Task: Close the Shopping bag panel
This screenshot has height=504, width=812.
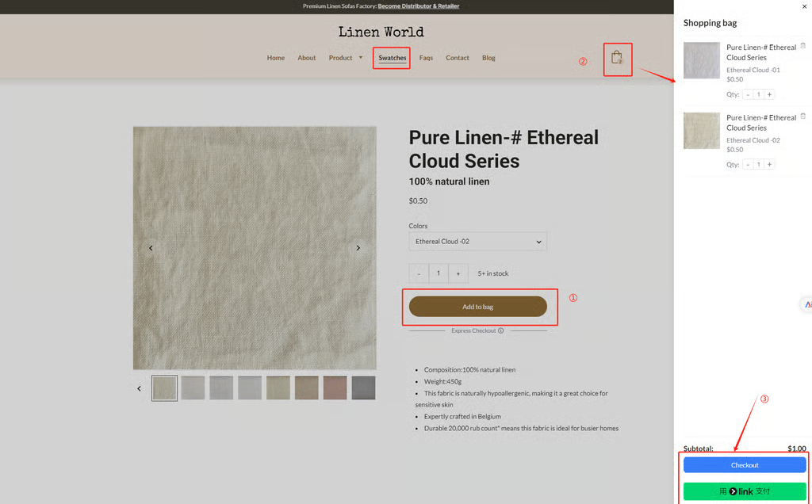Action: click(x=804, y=6)
